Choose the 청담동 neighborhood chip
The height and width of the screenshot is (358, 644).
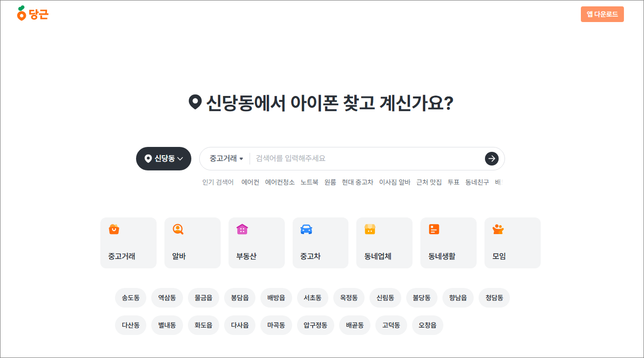point(494,298)
